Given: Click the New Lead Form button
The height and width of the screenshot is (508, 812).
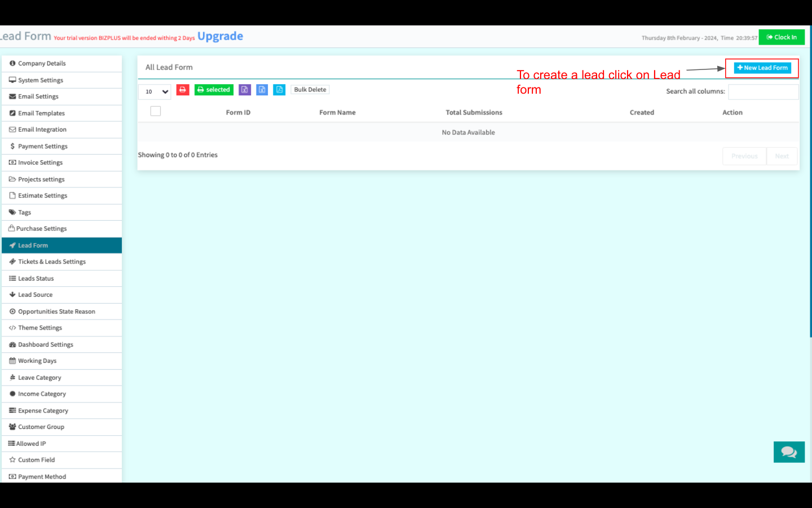Looking at the screenshot, I should click(762, 68).
